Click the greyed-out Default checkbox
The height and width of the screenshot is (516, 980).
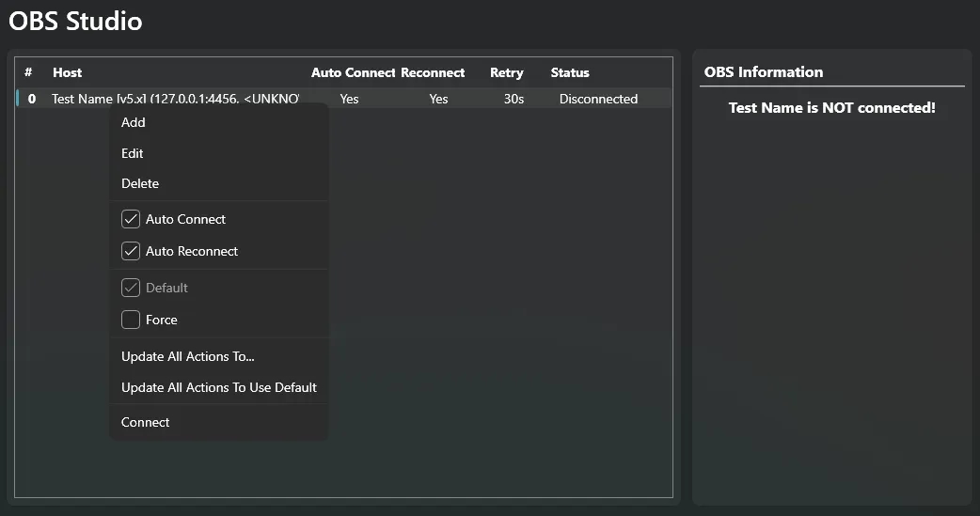131,288
